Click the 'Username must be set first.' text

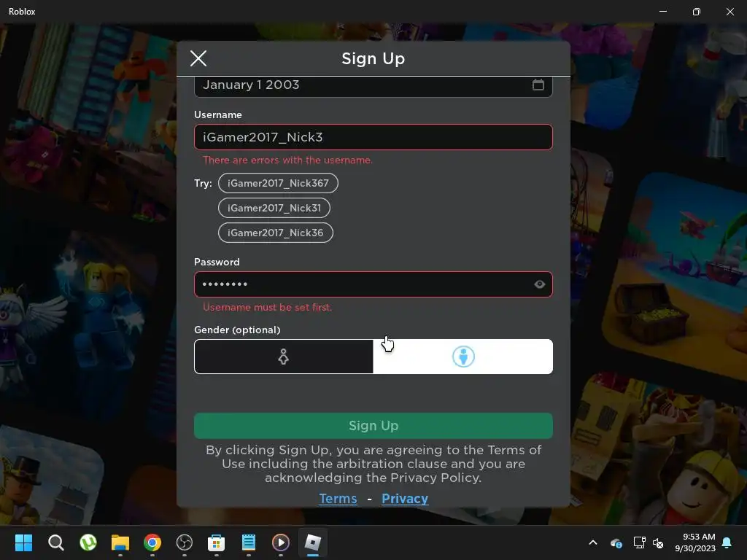267,307
